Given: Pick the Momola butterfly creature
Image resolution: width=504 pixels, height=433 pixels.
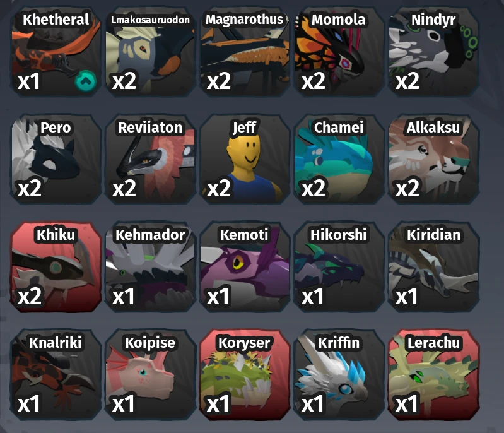Looking at the screenshot, I should point(339,52).
